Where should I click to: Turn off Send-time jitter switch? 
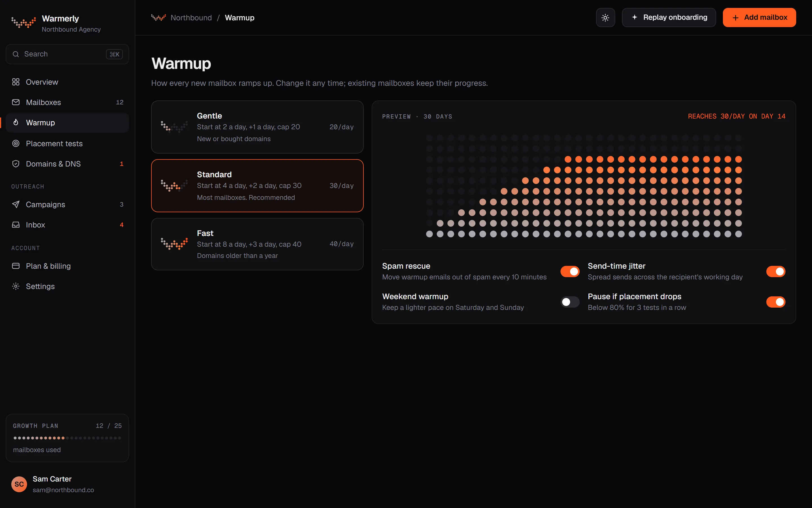coord(775,271)
